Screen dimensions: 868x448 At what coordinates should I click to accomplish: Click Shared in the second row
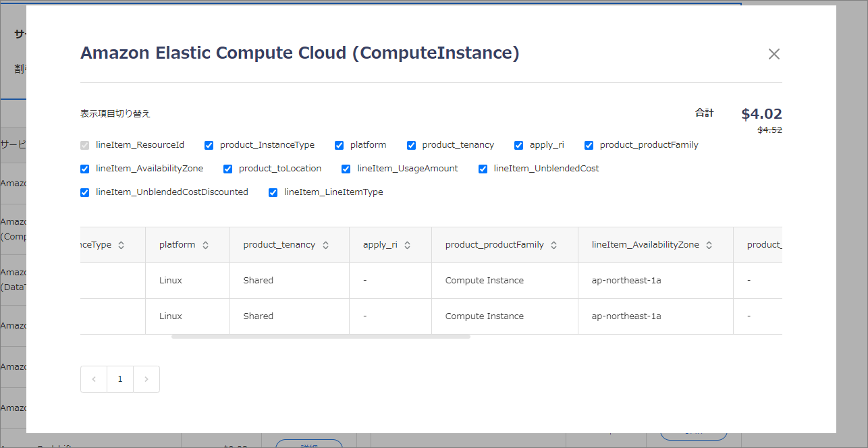(x=259, y=316)
